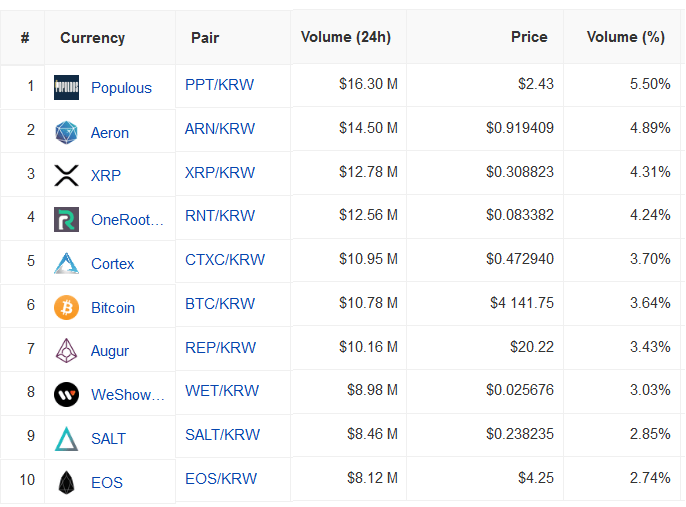This screenshot has height=507, width=686.
Task: Click the SALT teal triangle icon
Action: pos(66,439)
